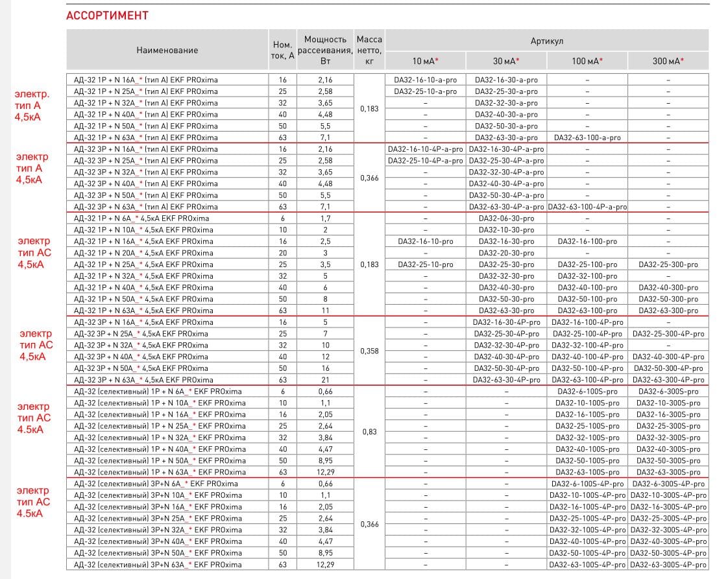Click article DA32-25-300-pro
This screenshot has height=579, width=728.
(x=668, y=265)
